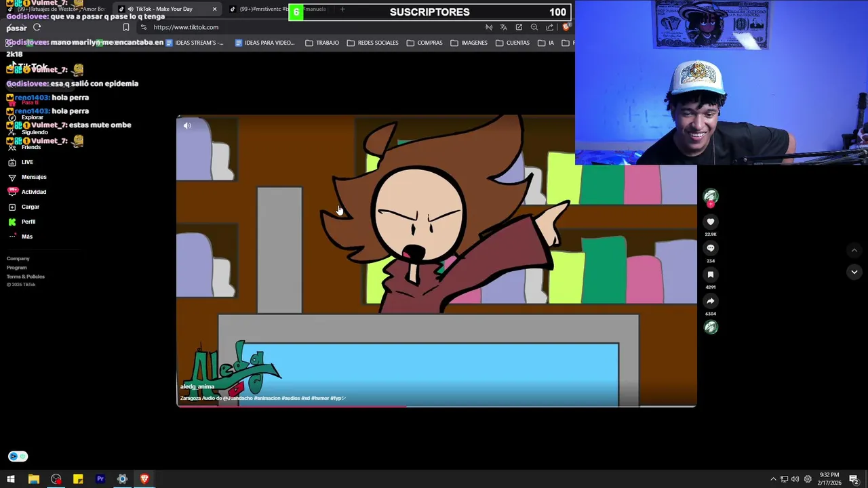Open the aledg_anima creator username
The image size is (868, 488).
click(x=197, y=386)
